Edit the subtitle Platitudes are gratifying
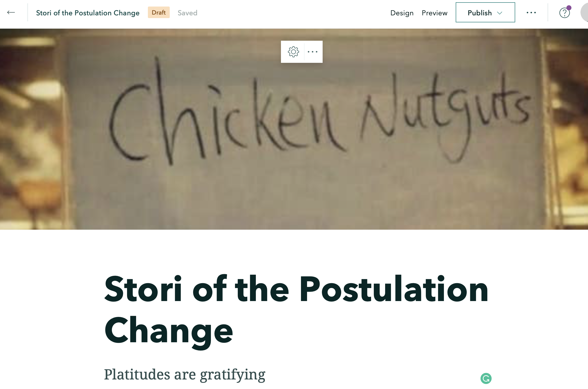 coord(185,375)
